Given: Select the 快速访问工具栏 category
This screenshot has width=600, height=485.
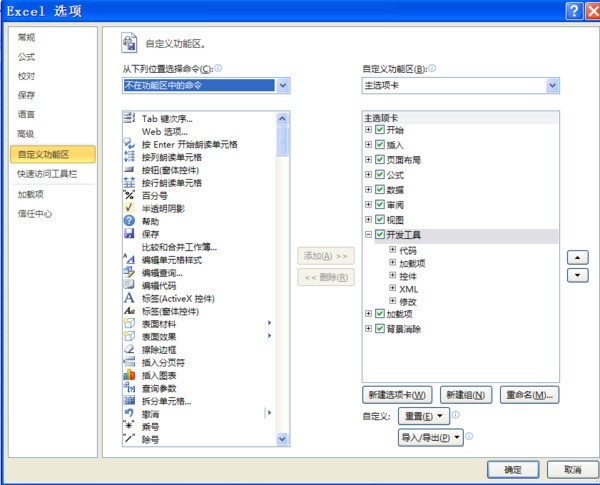Looking at the screenshot, I should point(47,174).
